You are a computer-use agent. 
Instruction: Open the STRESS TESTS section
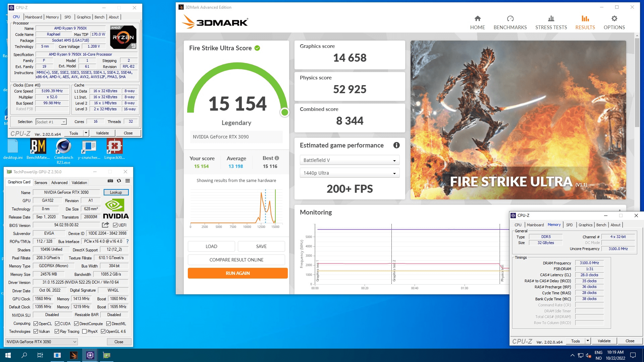(x=551, y=22)
